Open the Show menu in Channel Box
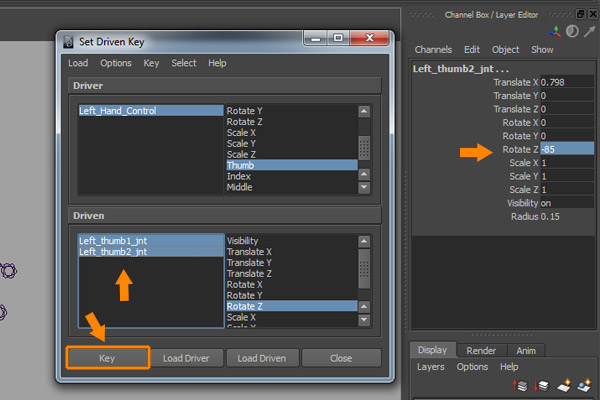Viewport: 600px width, 400px height. tap(542, 50)
